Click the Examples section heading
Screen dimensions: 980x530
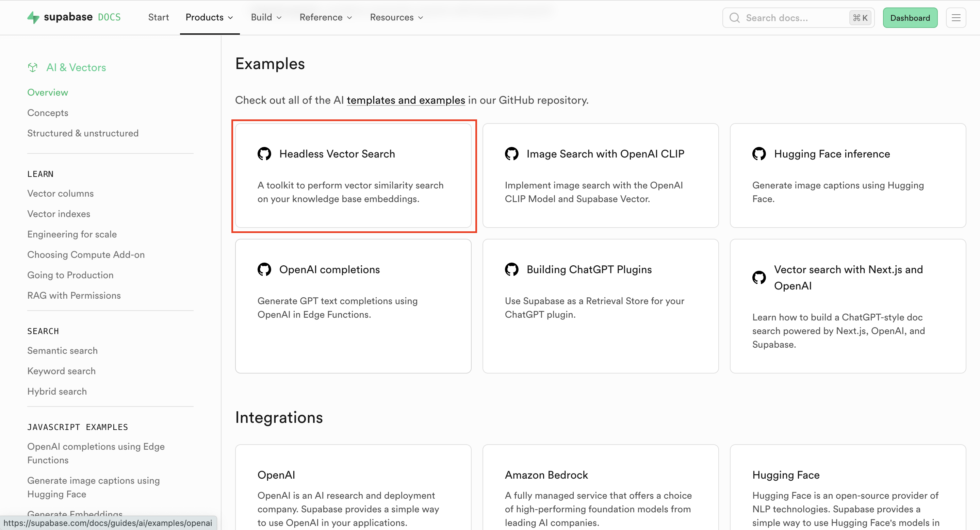[x=270, y=64]
